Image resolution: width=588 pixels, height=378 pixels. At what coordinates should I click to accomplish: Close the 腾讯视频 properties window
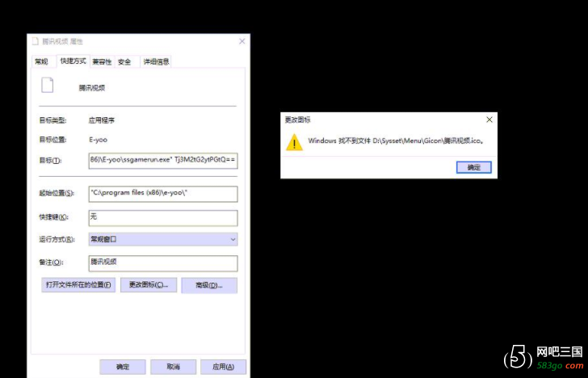[x=242, y=41]
